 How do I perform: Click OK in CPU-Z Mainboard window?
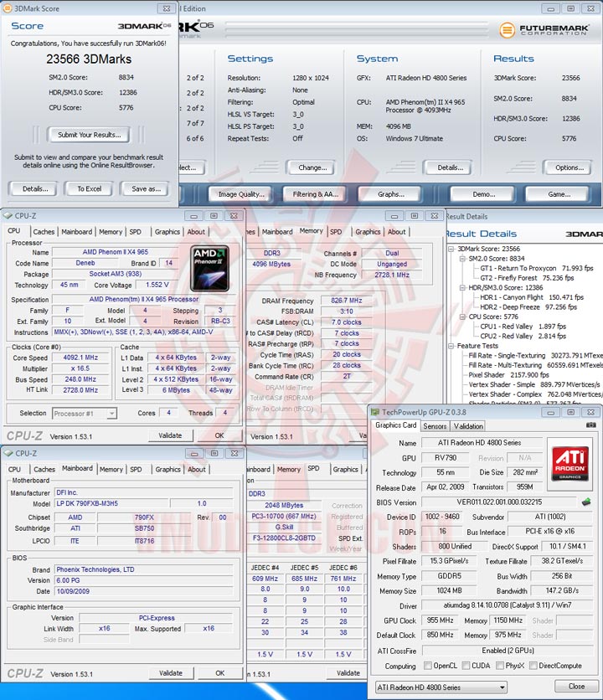[x=219, y=672]
